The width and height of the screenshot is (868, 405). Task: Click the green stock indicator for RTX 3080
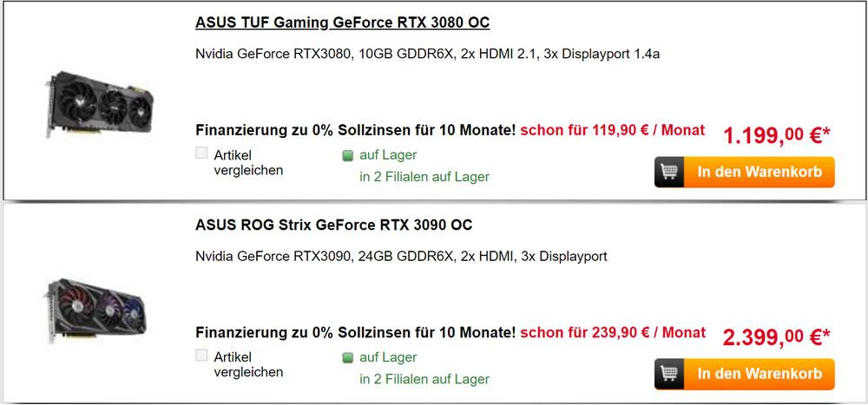pos(348,156)
